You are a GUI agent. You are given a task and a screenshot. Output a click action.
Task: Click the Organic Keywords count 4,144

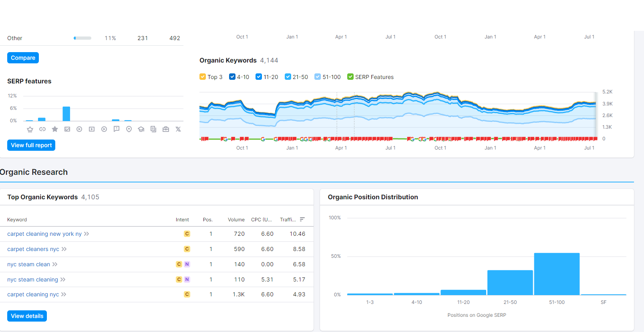269,60
